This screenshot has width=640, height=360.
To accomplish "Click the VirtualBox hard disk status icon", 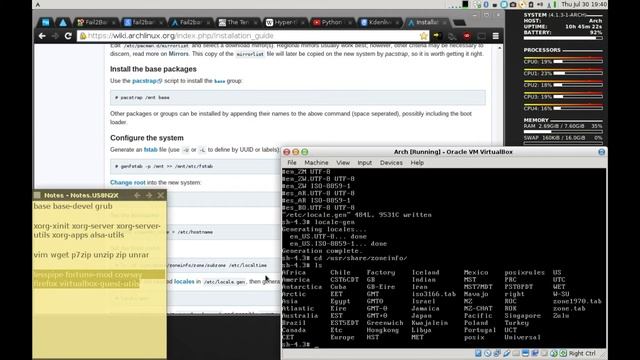I will 478,353.
